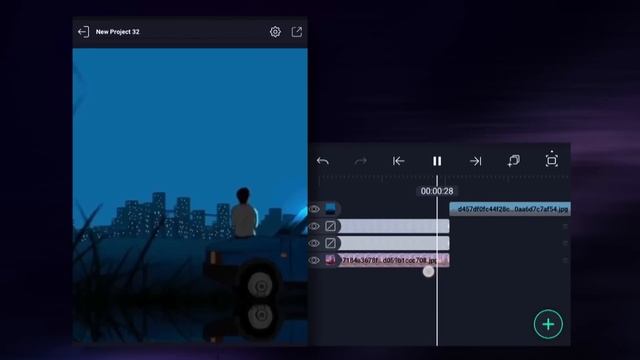The width and height of the screenshot is (640, 360).
Task: Open project settings gear icon
Action: pos(275,32)
